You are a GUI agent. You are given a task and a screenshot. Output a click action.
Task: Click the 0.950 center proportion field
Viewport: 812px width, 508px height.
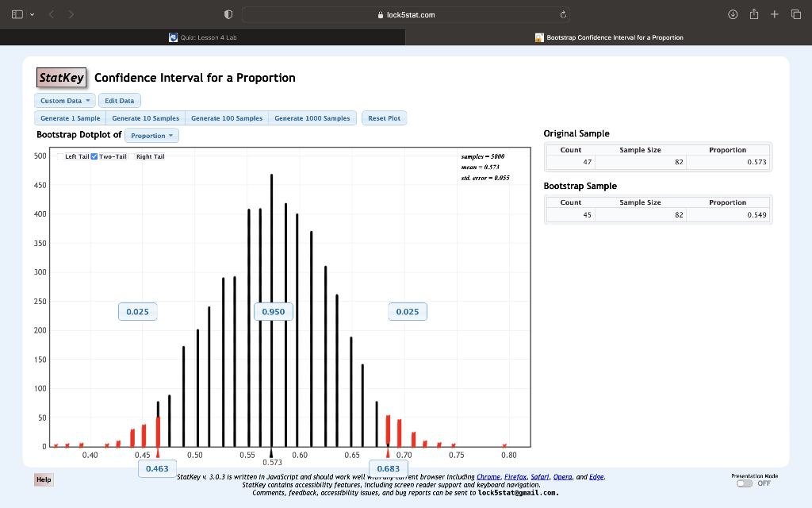[x=273, y=311]
